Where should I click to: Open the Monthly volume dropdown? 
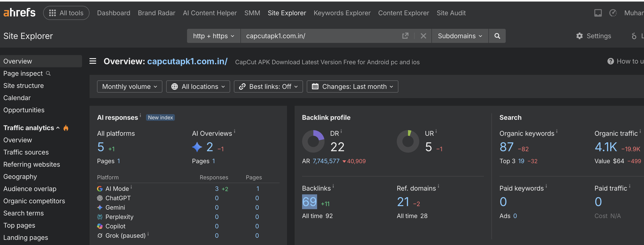pyautogui.click(x=130, y=87)
